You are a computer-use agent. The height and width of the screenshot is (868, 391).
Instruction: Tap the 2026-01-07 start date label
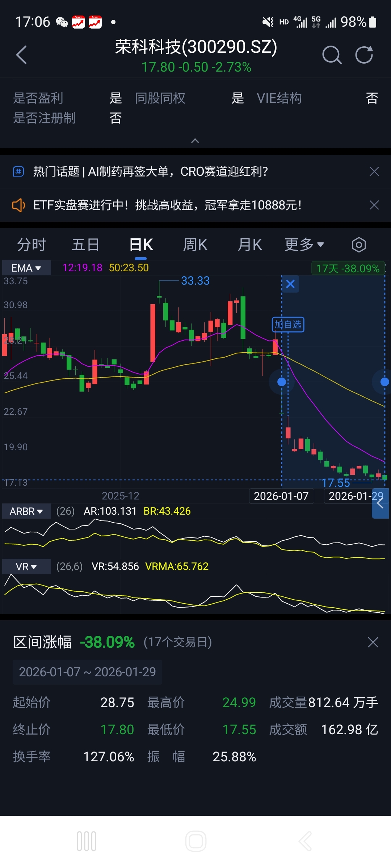click(281, 496)
